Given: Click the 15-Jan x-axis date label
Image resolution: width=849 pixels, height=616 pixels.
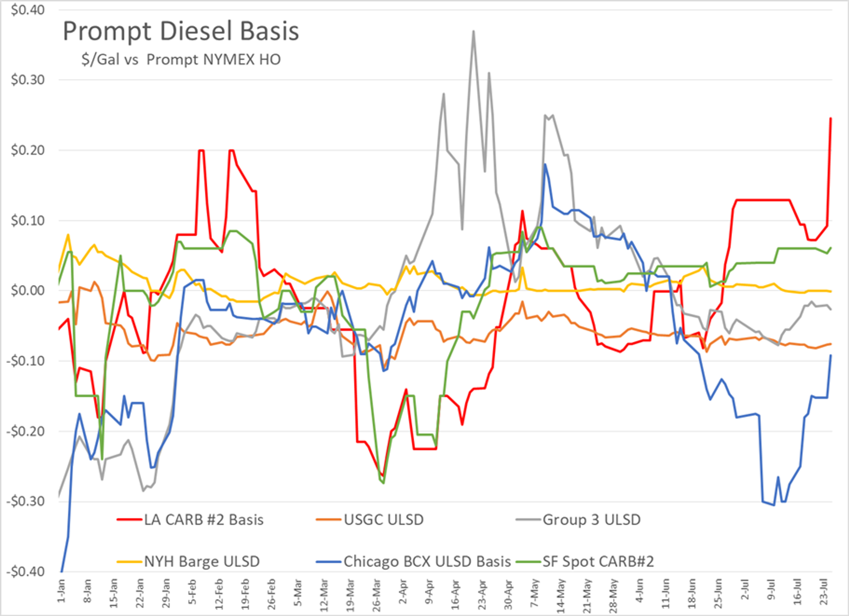Looking at the screenshot, I should click(114, 593).
